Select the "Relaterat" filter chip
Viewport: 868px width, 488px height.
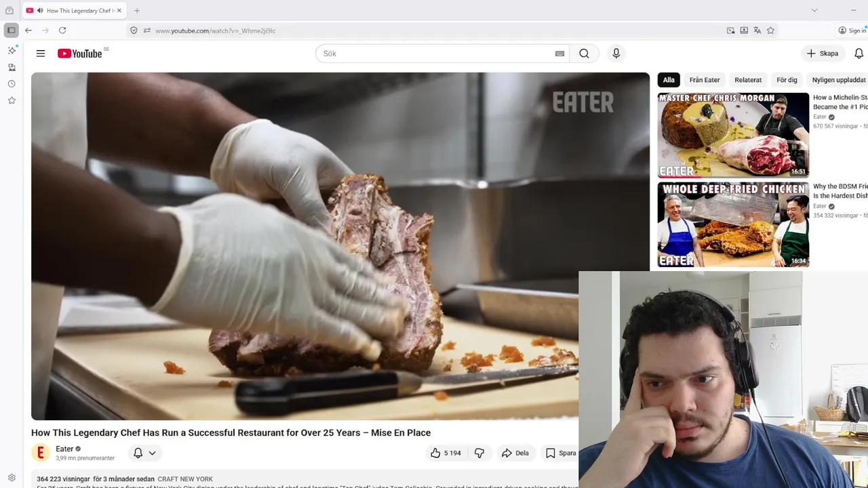(x=748, y=80)
